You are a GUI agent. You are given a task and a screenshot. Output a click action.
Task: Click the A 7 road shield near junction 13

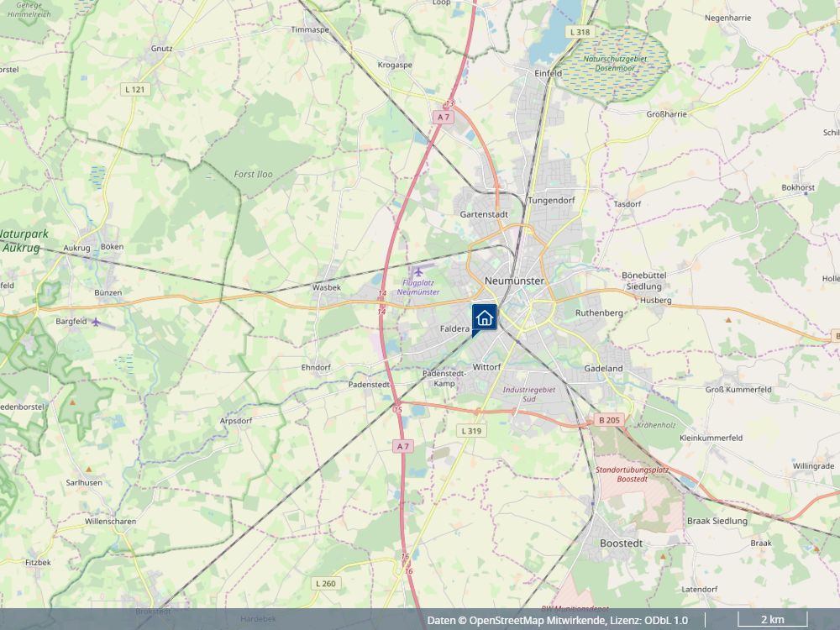click(443, 117)
